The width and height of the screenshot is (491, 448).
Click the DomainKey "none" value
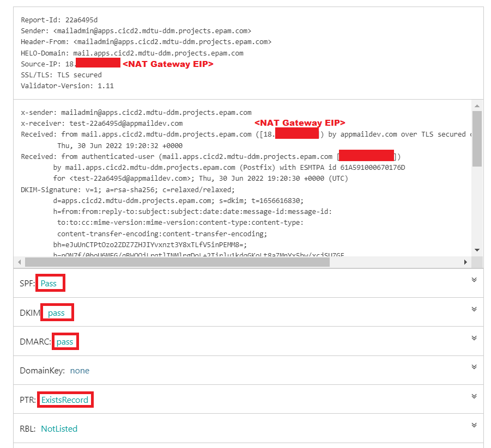pyautogui.click(x=80, y=371)
